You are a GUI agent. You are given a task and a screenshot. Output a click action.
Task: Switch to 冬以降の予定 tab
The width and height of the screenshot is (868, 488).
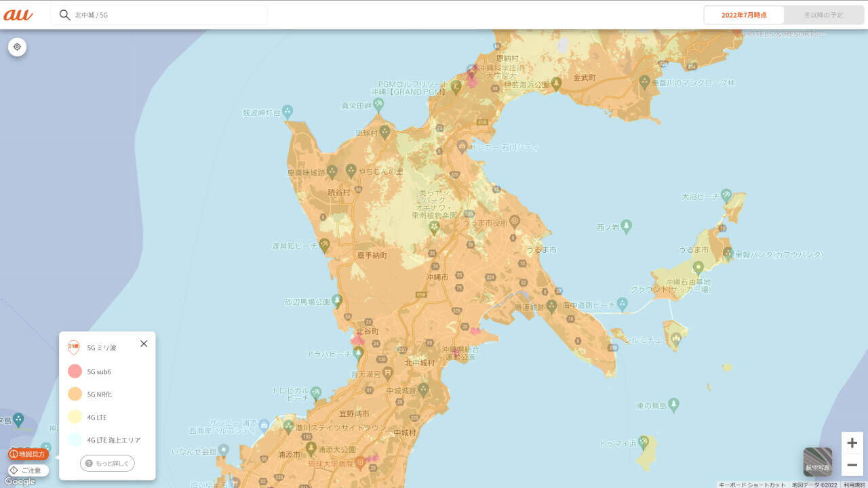click(x=823, y=15)
